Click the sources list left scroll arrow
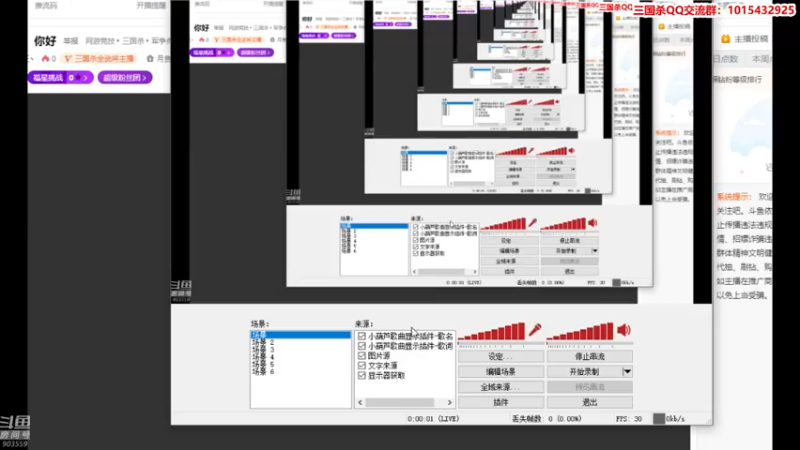This screenshot has height=450, width=800. pos(360,403)
